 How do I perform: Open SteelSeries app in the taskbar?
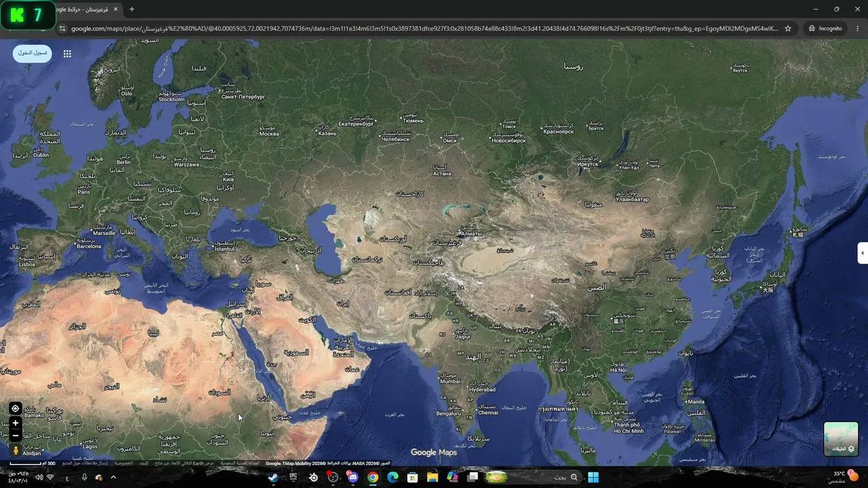point(313,477)
